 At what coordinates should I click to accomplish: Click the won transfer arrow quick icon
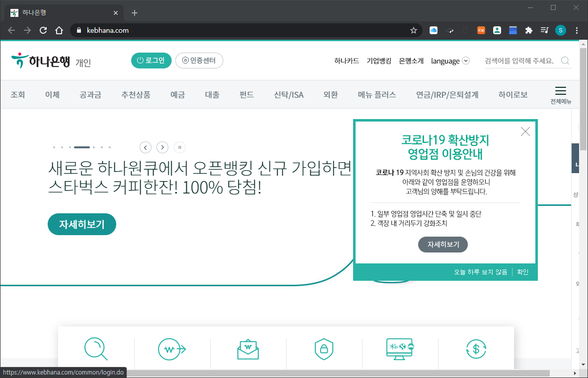pyautogui.click(x=172, y=349)
